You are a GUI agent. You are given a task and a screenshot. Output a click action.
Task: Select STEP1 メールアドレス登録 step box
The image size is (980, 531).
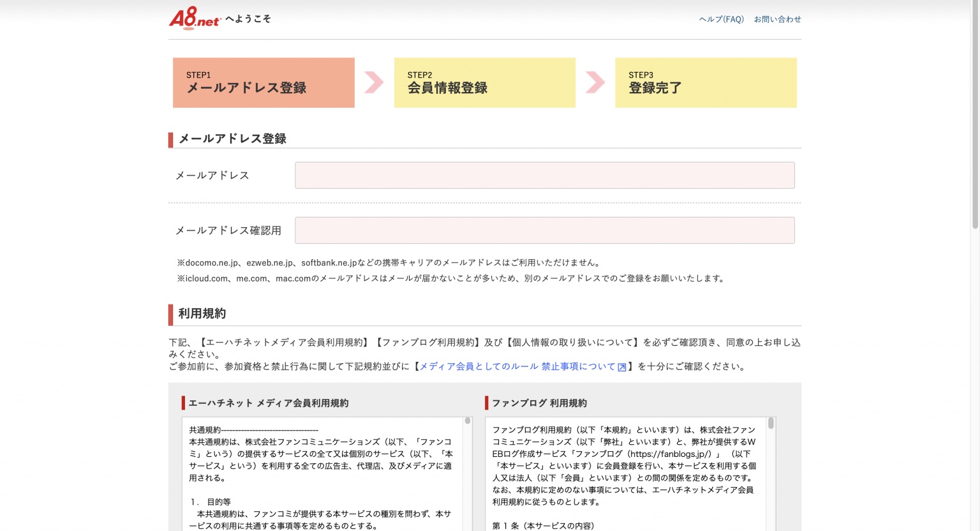coord(264,83)
